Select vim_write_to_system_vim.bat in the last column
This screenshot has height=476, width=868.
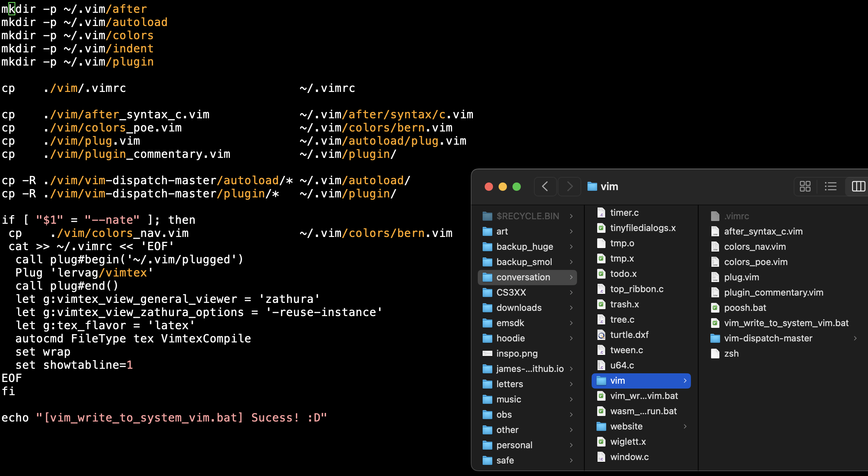coord(786,323)
